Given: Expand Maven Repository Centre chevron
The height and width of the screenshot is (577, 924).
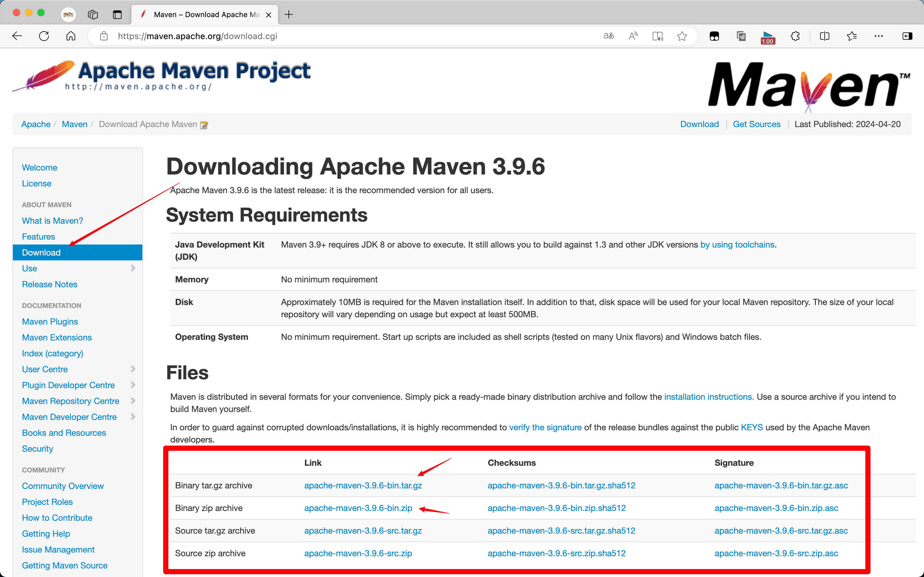Looking at the screenshot, I should pyautogui.click(x=133, y=400).
